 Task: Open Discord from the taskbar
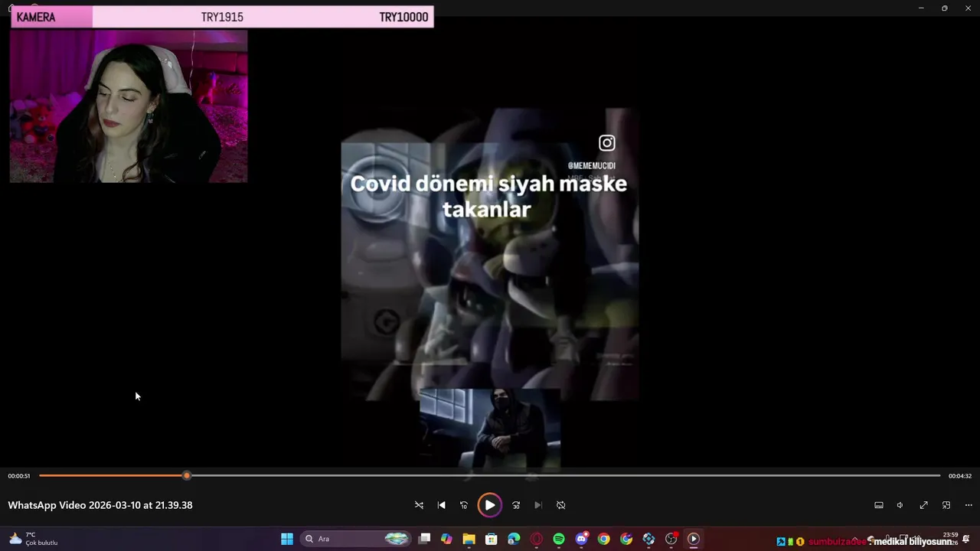581,539
